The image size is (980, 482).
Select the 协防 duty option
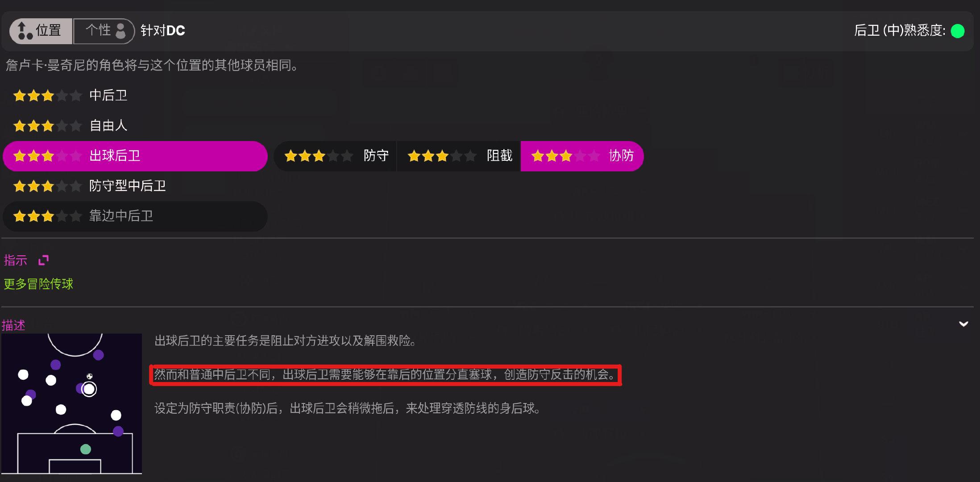(x=582, y=156)
